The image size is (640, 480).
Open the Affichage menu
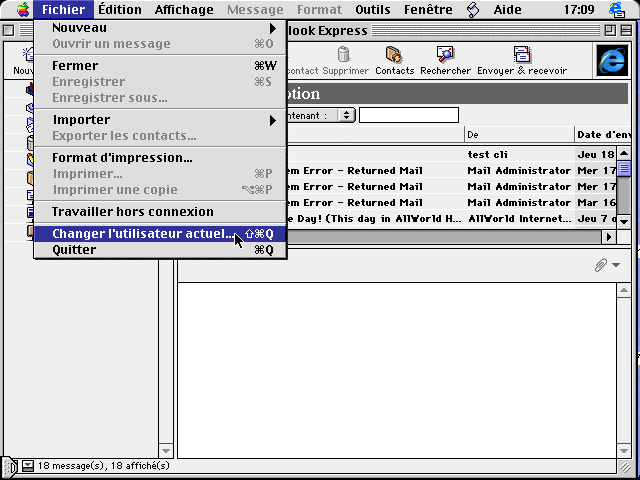(184, 9)
